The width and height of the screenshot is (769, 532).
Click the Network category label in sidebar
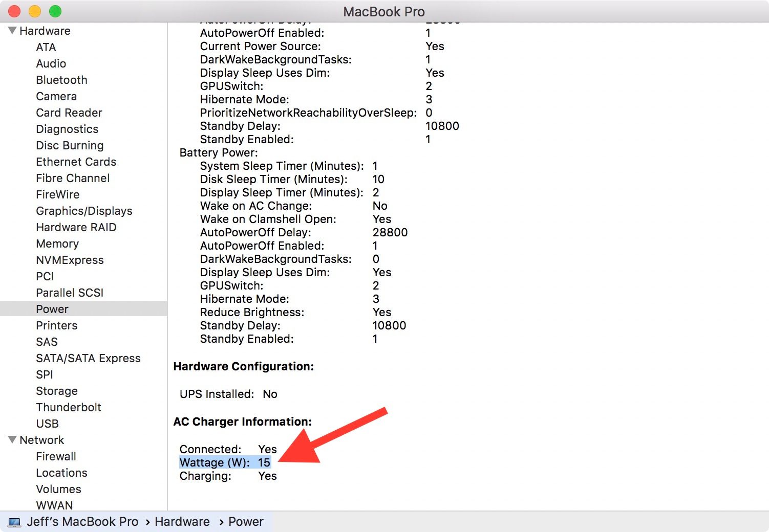coord(42,440)
